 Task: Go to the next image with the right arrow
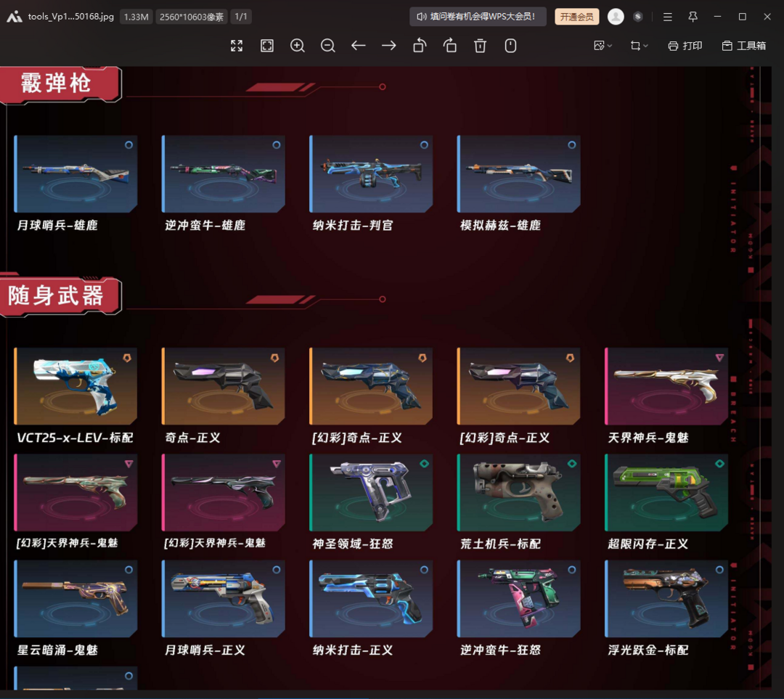388,46
